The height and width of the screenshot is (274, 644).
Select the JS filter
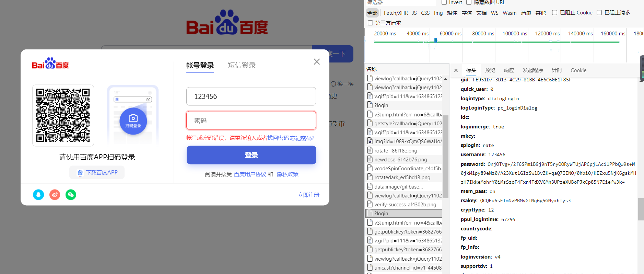pyautogui.click(x=414, y=13)
